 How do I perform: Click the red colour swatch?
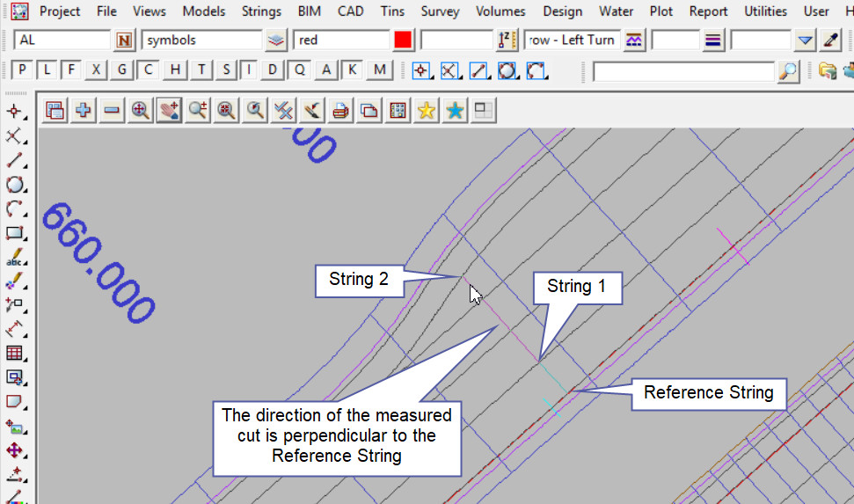point(403,40)
